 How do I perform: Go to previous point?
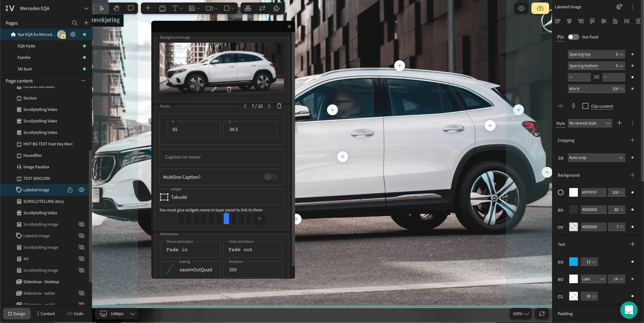click(245, 106)
